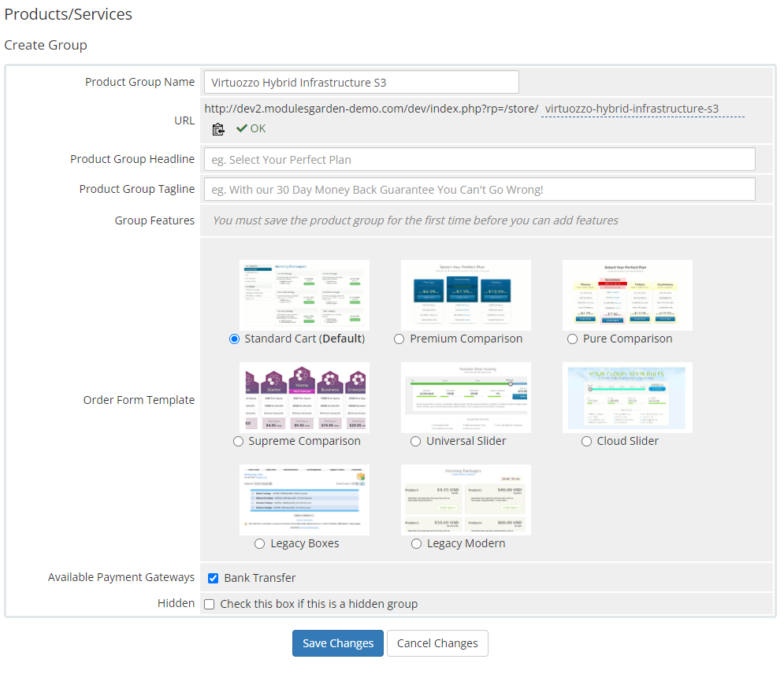The height and width of the screenshot is (674, 784).
Task: Click the Create Group subheading
Action: click(x=46, y=45)
